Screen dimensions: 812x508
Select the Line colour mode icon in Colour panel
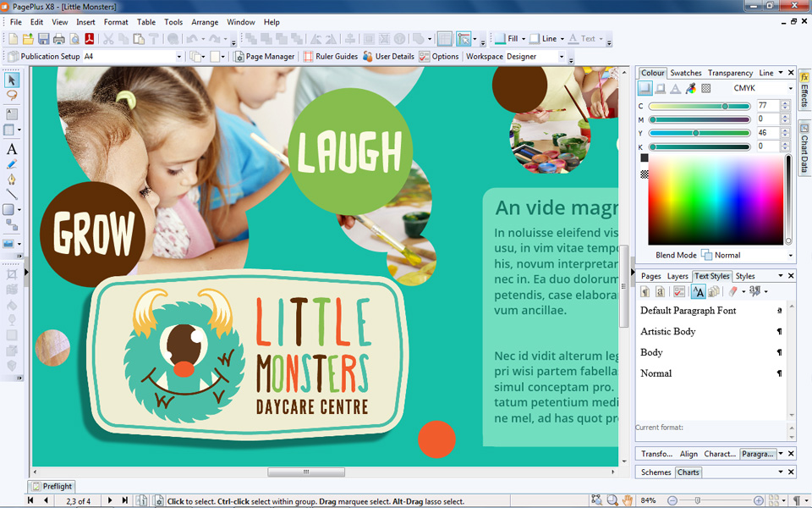pyautogui.click(x=661, y=88)
